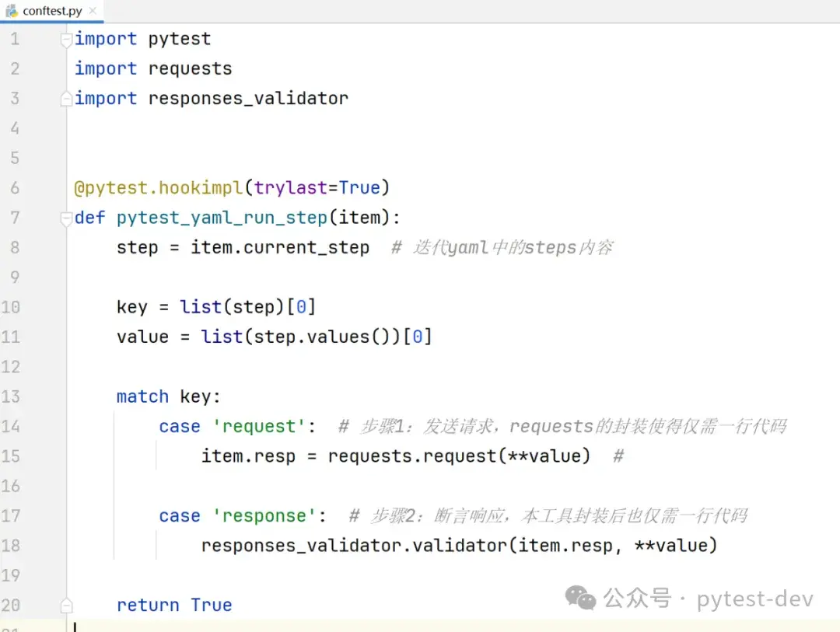Click the 'def' keyword on line 7
Viewport: 840px width, 632px height.
[x=90, y=218]
